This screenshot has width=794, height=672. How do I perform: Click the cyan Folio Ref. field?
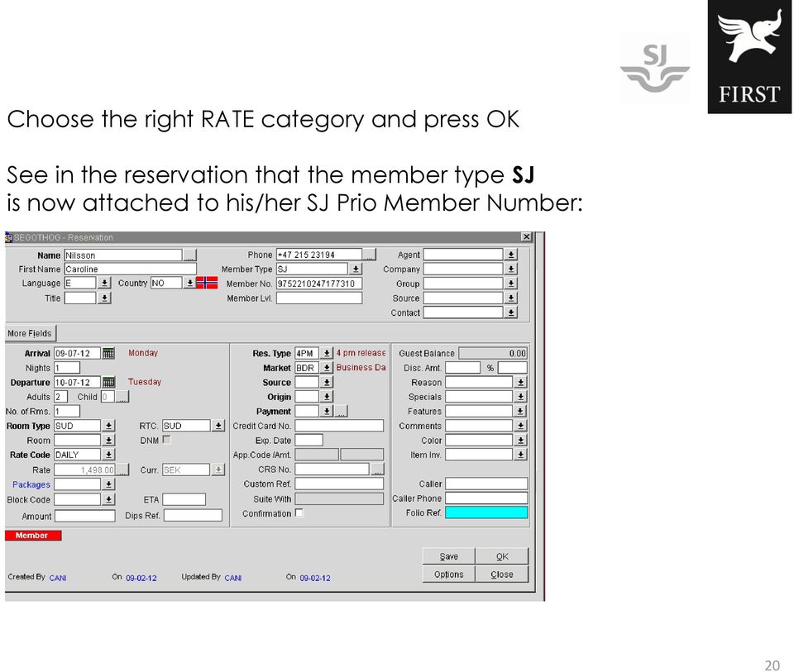tap(486, 512)
